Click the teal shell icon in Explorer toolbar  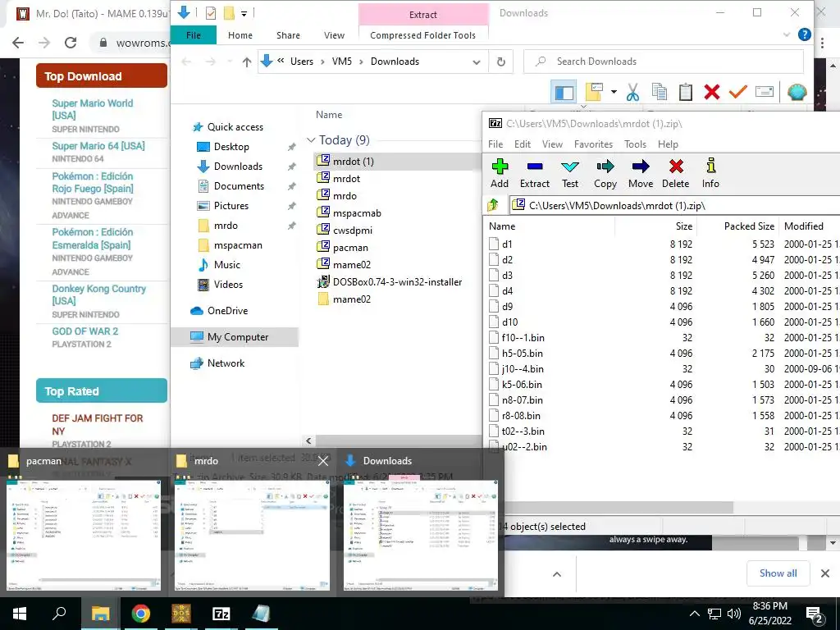coord(797,92)
